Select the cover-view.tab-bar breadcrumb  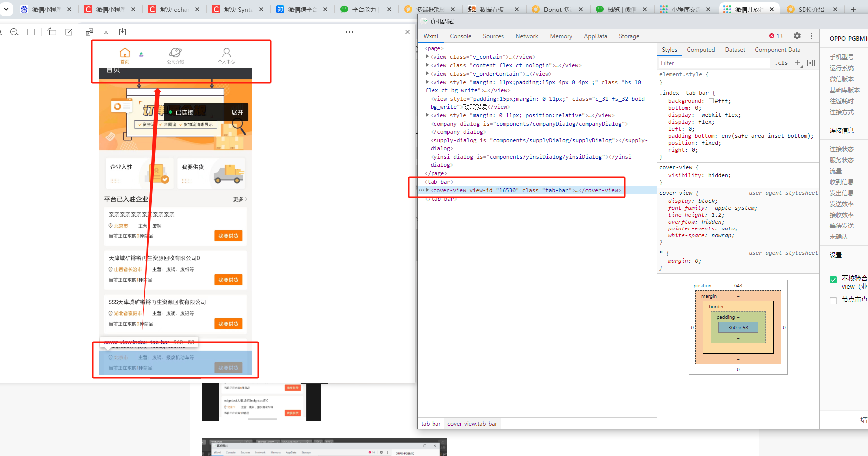tap(472, 424)
